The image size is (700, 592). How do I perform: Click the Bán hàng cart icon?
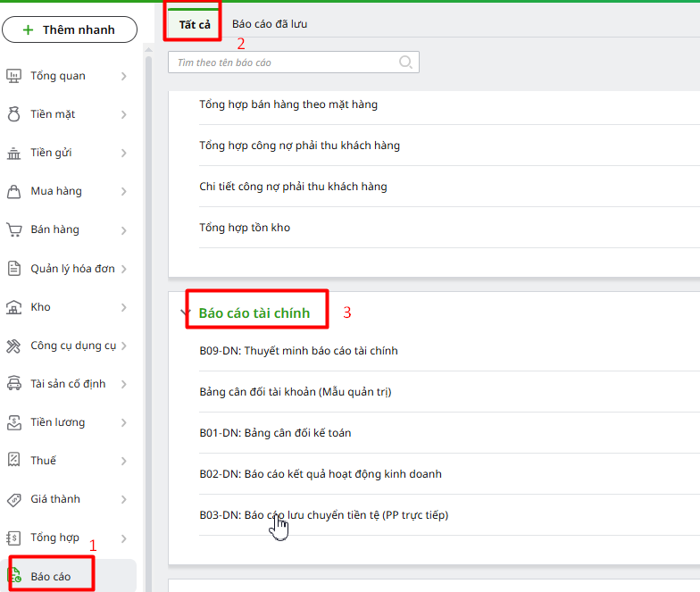(x=14, y=229)
